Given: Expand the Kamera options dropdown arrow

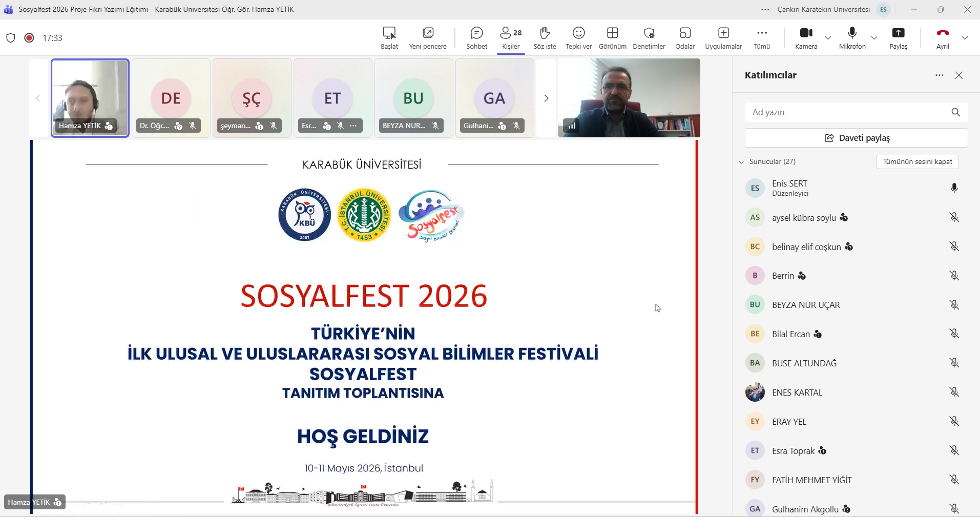Looking at the screenshot, I should (x=828, y=38).
